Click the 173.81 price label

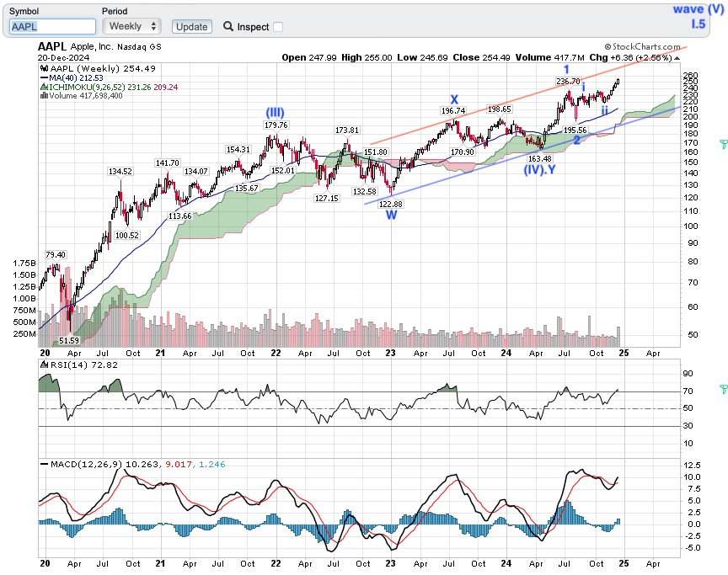[x=347, y=130]
